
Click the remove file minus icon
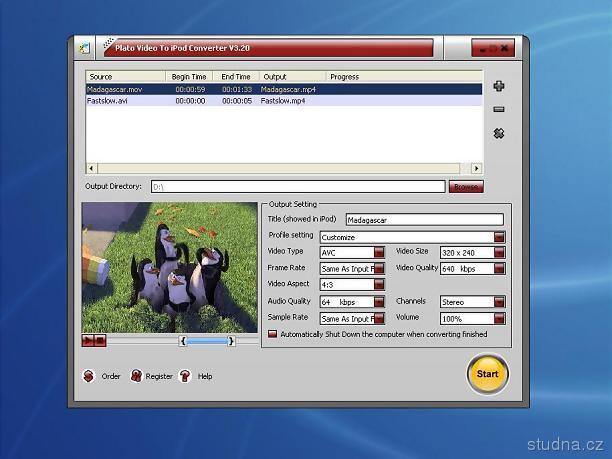click(x=498, y=109)
